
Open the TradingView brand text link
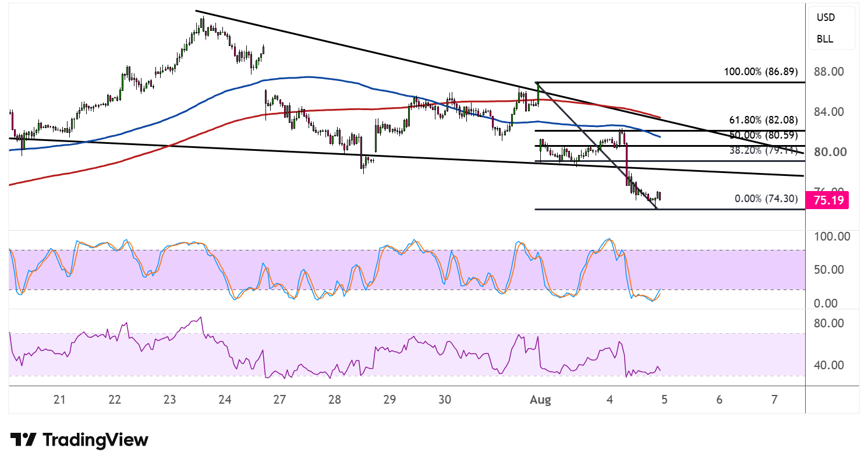tap(96, 440)
